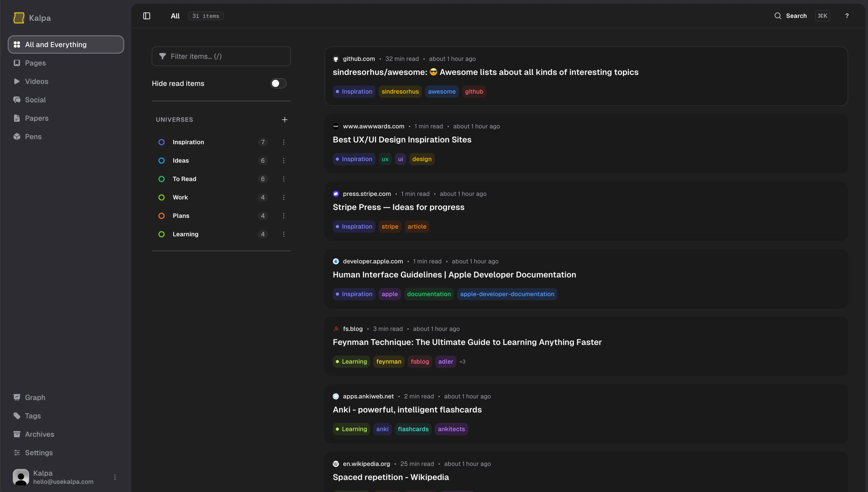
Task: Open the help question mark icon
Action: pyautogui.click(x=846, y=16)
